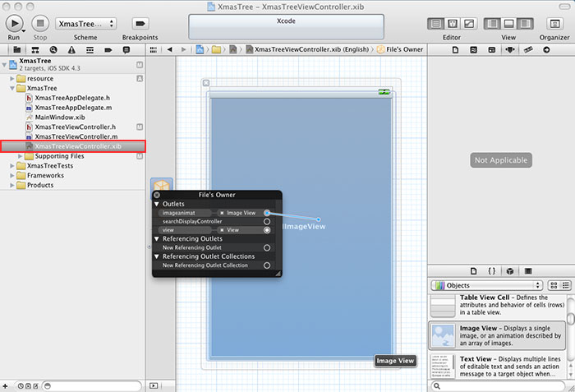Select the Version editor icon

pyautogui.click(x=469, y=24)
